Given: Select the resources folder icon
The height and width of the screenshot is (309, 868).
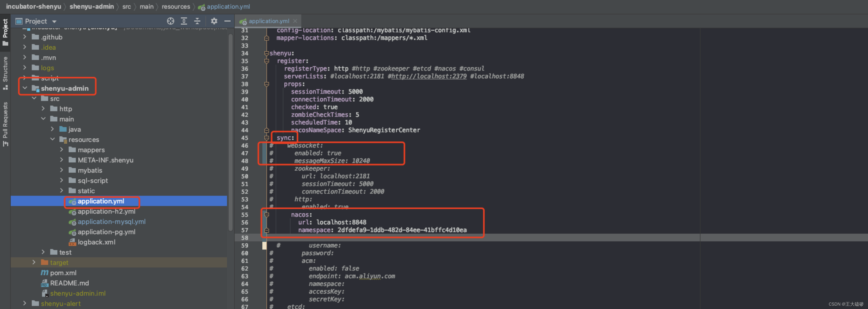Looking at the screenshot, I should pyautogui.click(x=63, y=139).
